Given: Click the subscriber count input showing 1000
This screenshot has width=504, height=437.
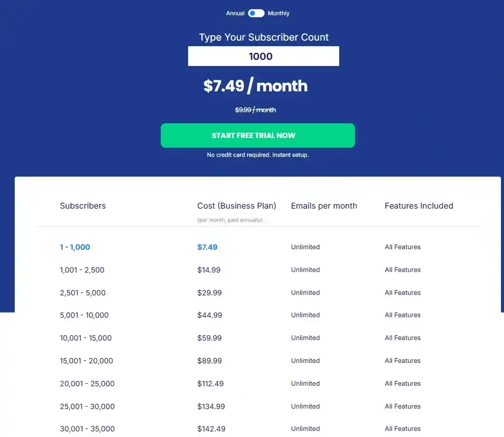Looking at the screenshot, I should click(263, 56).
